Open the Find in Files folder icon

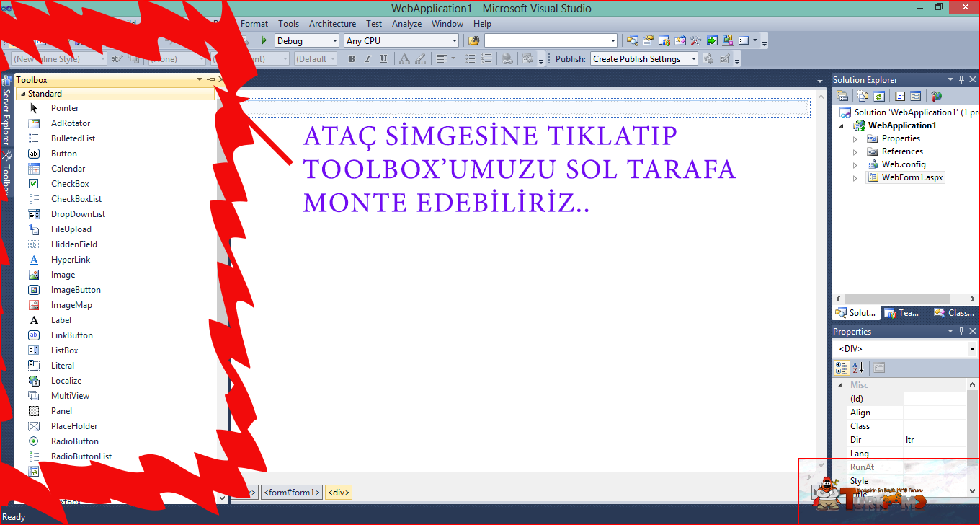tap(473, 41)
